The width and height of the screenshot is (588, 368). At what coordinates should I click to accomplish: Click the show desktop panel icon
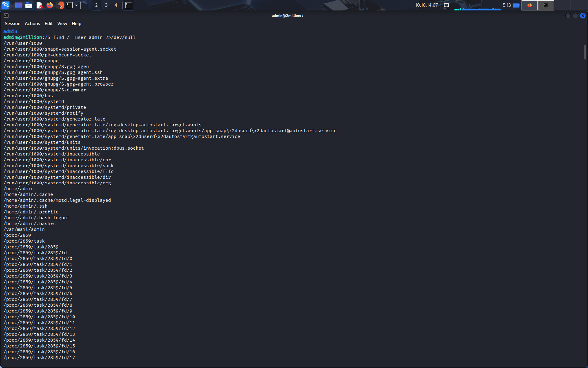point(18,5)
